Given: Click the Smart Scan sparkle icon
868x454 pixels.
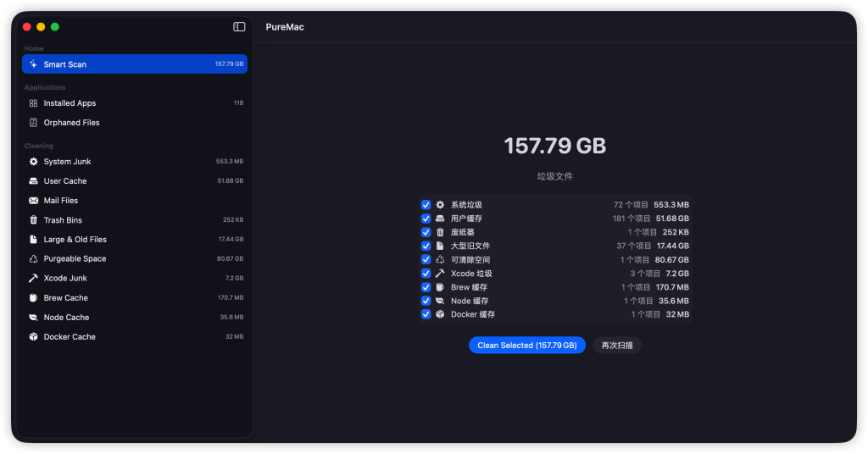Looking at the screenshot, I should 33,64.
